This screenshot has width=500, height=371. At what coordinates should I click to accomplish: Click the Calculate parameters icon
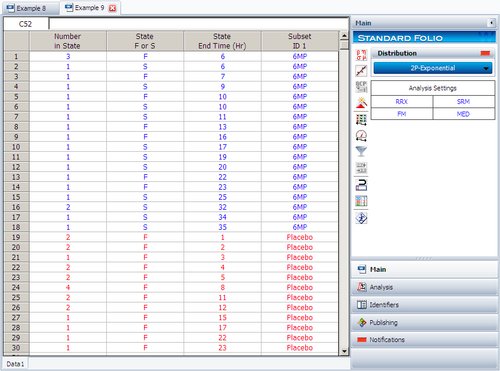coord(361,55)
